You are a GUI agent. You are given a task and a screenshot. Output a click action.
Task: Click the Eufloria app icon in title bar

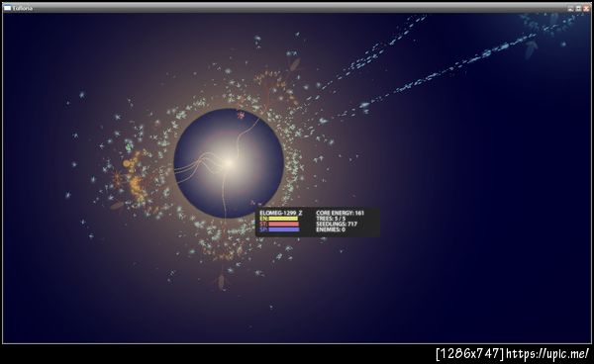pos(7,8)
